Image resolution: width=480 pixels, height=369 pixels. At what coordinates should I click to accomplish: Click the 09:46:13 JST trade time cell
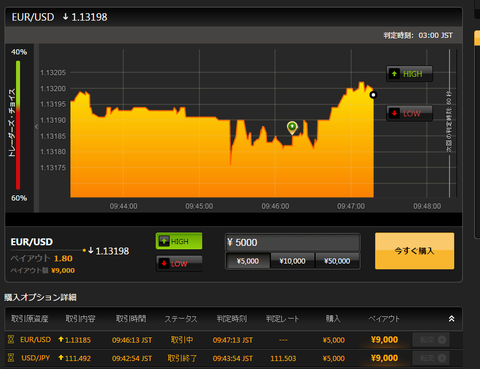[132, 340]
